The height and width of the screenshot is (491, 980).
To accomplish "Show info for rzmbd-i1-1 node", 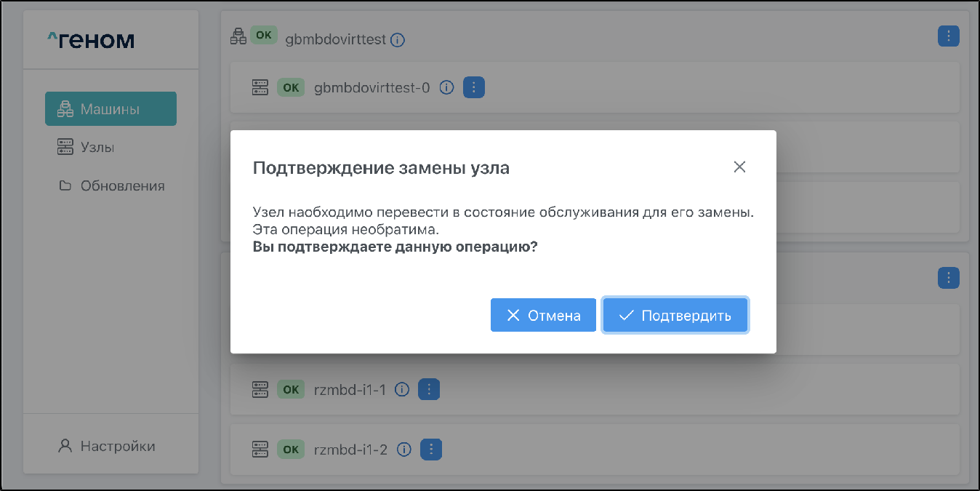I will coord(402,390).
